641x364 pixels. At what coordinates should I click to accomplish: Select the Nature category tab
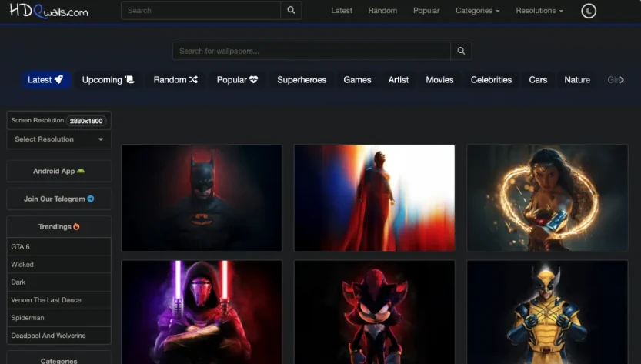click(577, 80)
